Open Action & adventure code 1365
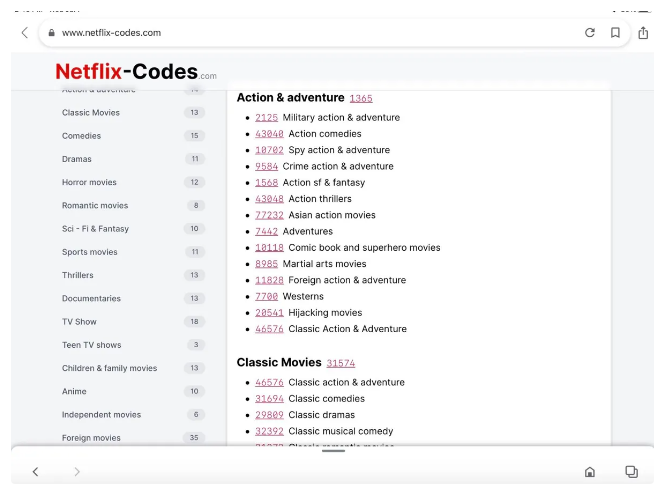 (x=361, y=98)
